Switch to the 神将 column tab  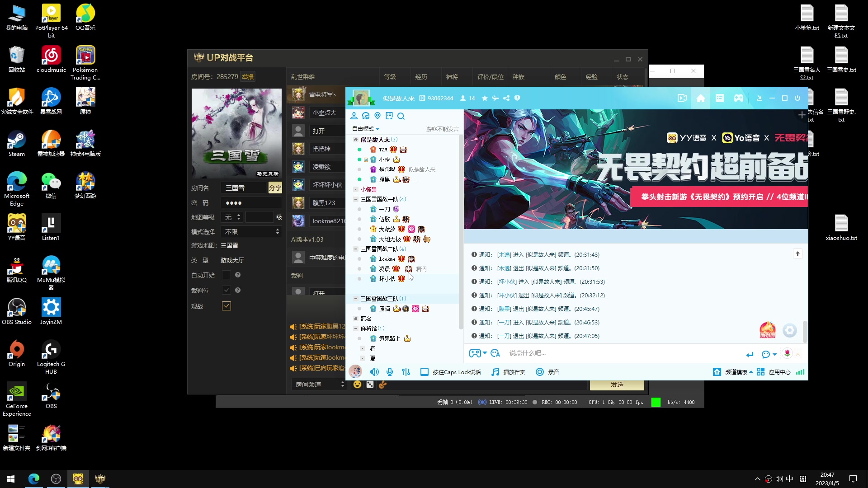[x=452, y=77]
